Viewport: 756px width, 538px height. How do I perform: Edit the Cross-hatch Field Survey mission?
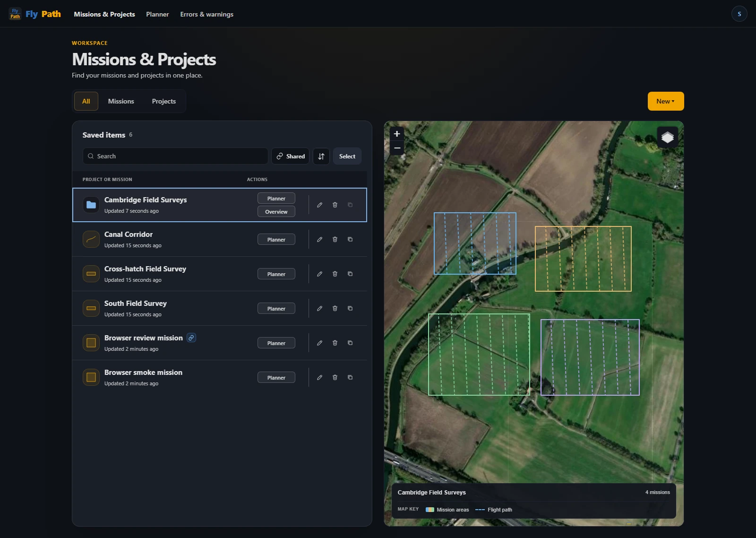tap(320, 274)
